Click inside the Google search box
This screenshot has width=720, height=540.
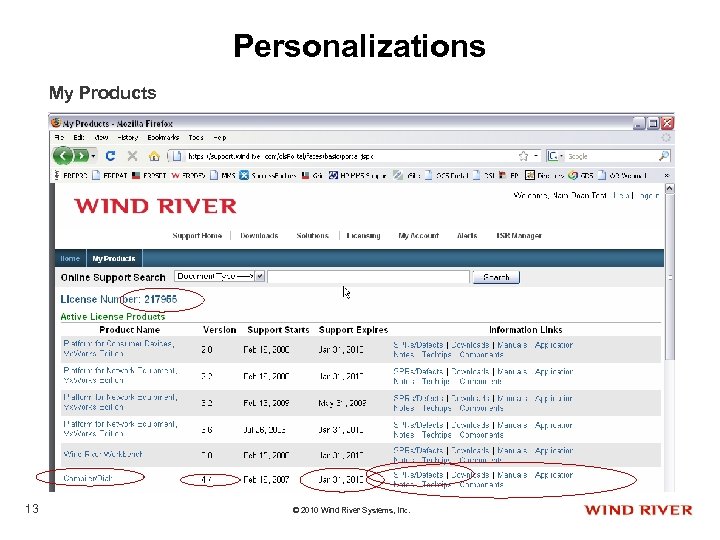pos(611,156)
